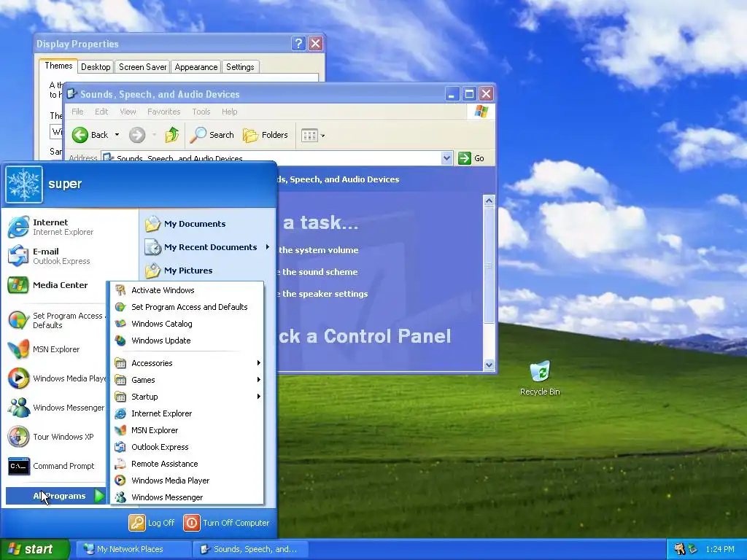Open the File menu

(x=77, y=112)
